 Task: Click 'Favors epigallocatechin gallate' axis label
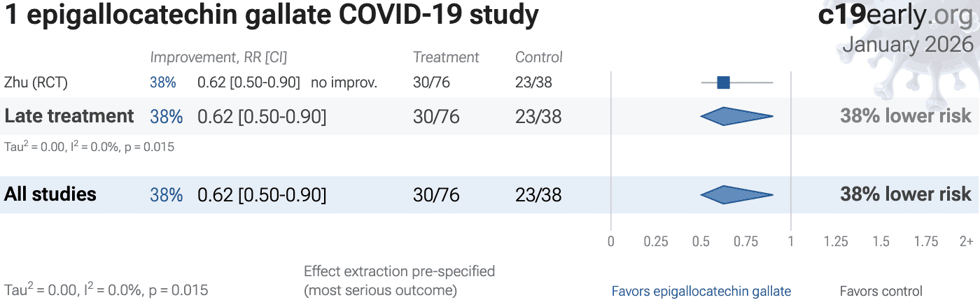[701, 291]
